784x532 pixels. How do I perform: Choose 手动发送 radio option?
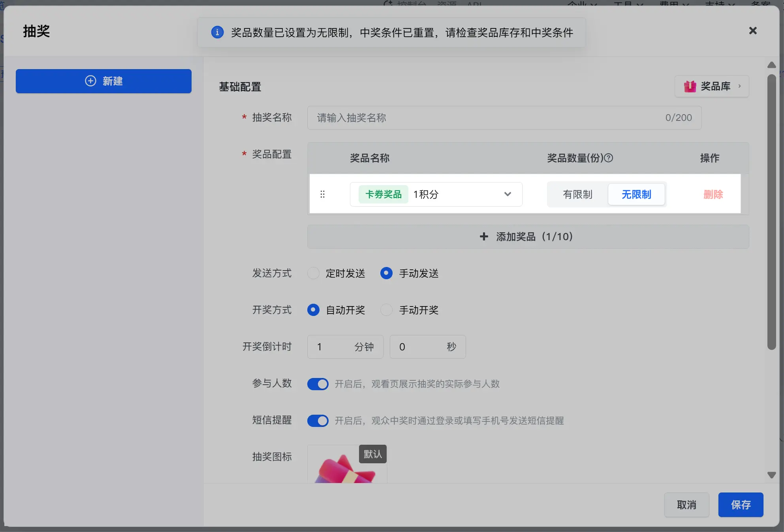point(386,273)
